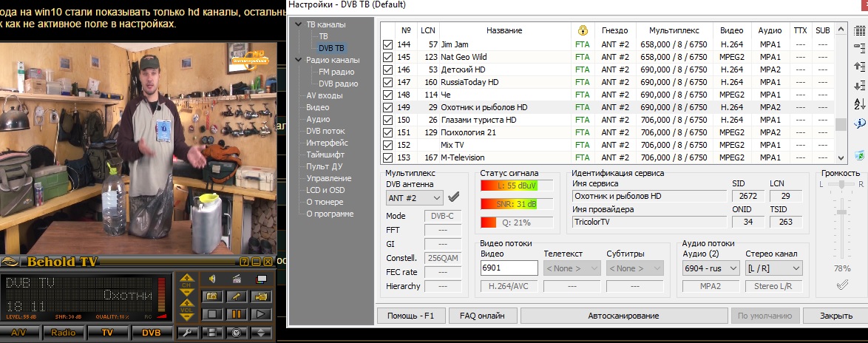Toggle checkbox for RussiaToday HD
The image size is (868, 343).
click(x=388, y=82)
